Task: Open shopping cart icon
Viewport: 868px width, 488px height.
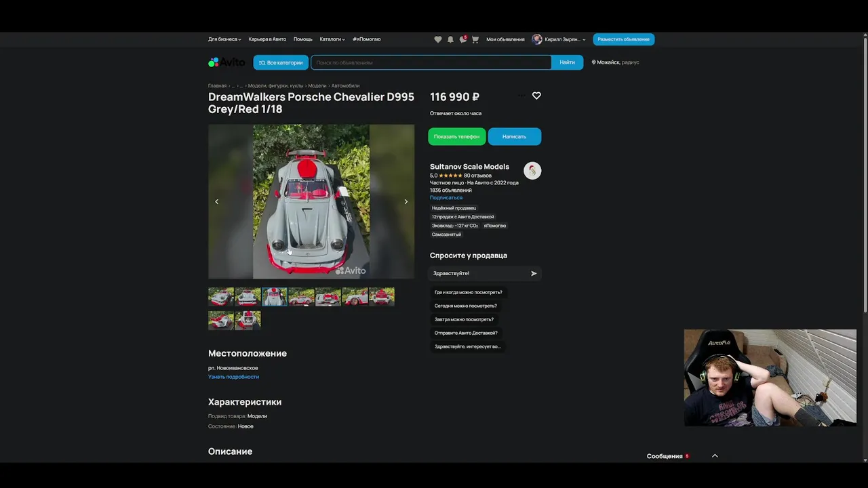Action: 475,39
